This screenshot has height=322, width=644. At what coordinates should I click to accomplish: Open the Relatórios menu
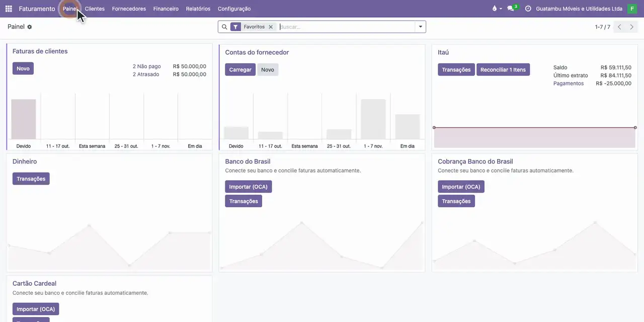point(198,9)
